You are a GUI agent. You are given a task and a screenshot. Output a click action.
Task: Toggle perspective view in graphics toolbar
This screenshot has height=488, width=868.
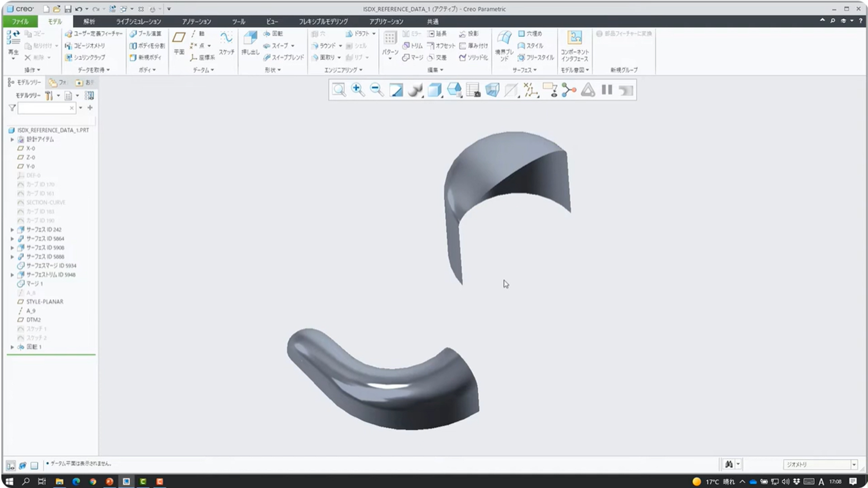[492, 90]
